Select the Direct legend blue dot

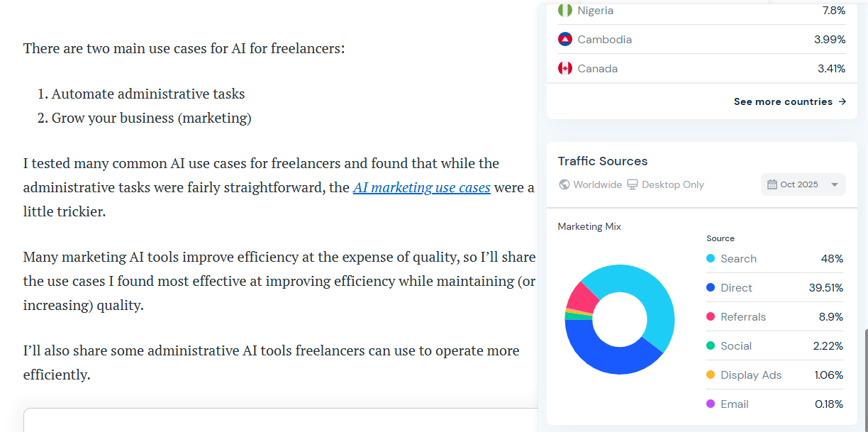[x=711, y=288]
